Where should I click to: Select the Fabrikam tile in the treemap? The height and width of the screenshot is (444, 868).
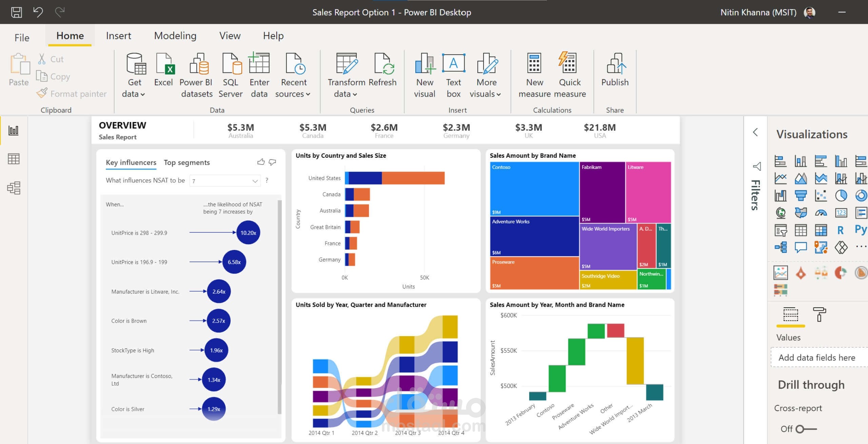pos(602,192)
